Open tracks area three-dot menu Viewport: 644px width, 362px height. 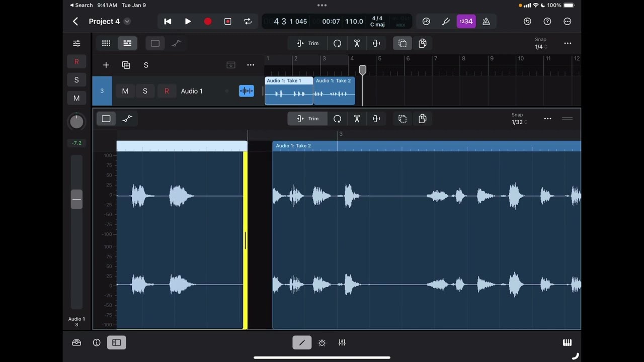tap(568, 43)
